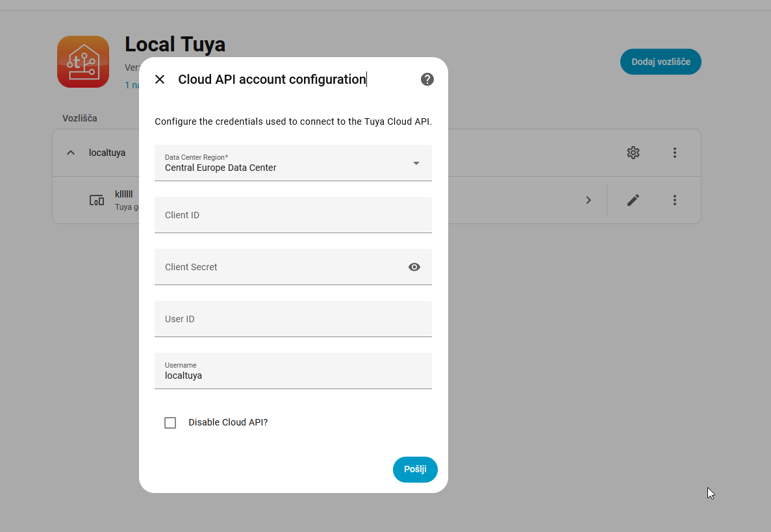Collapse the localtuya entry chevron
The image size is (771, 532).
coord(71,153)
